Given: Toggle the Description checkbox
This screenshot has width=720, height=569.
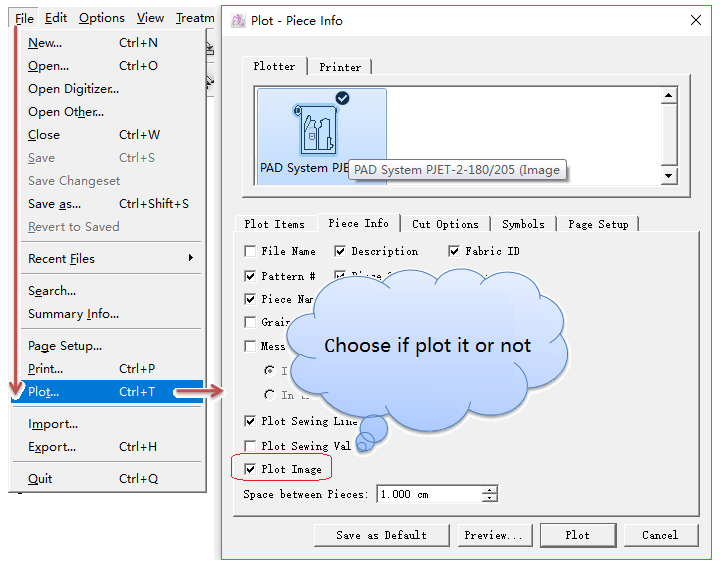Looking at the screenshot, I should point(340,252).
